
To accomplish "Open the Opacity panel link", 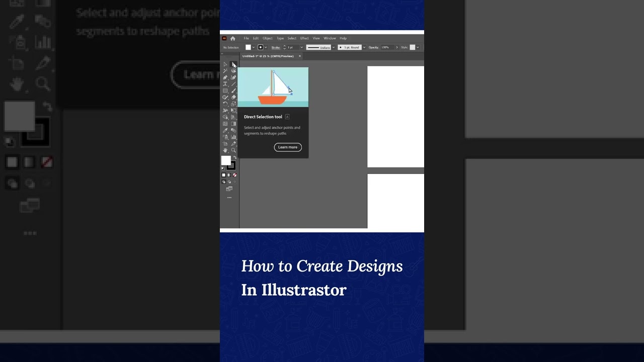I will 373,47.
